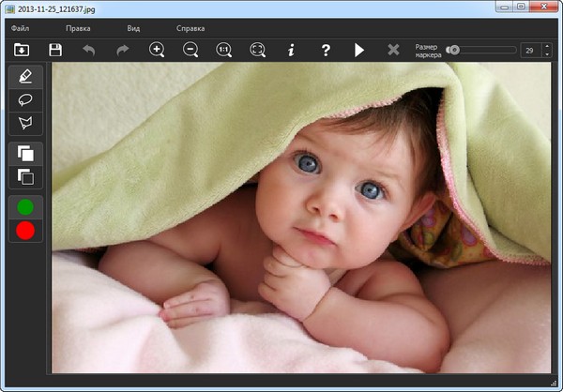Zoom out with the magnifier minus icon
Screen dimensions: 563x392
190,50
